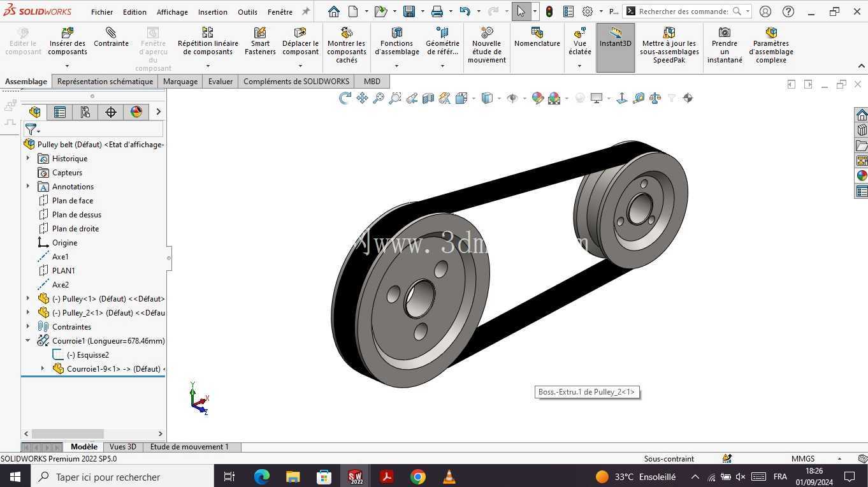Screen dimensions: 868x487
Task: Click the Rechercher des commandes search field
Action: pyautogui.click(x=683, y=11)
